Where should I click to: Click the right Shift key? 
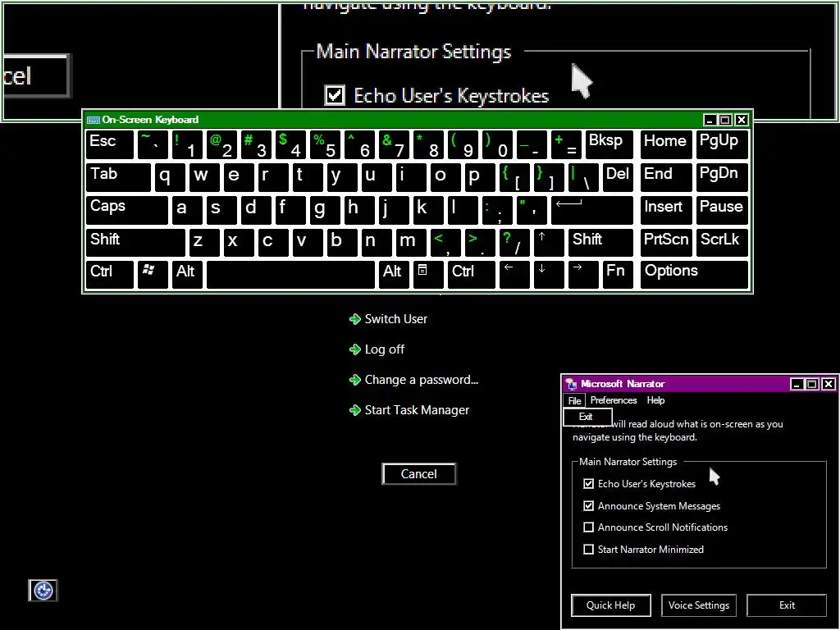point(600,243)
